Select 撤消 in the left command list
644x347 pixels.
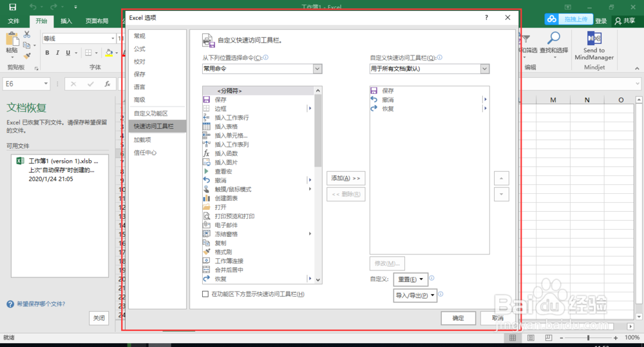point(258,180)
